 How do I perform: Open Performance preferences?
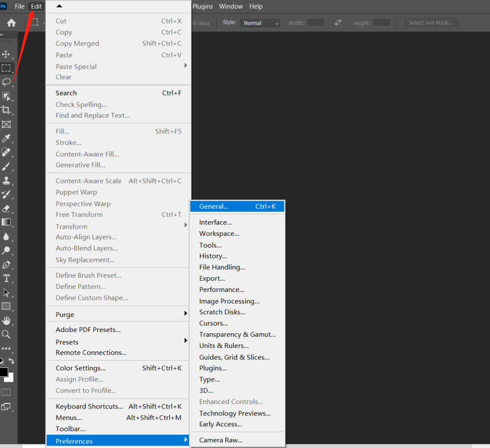(222, 290)
